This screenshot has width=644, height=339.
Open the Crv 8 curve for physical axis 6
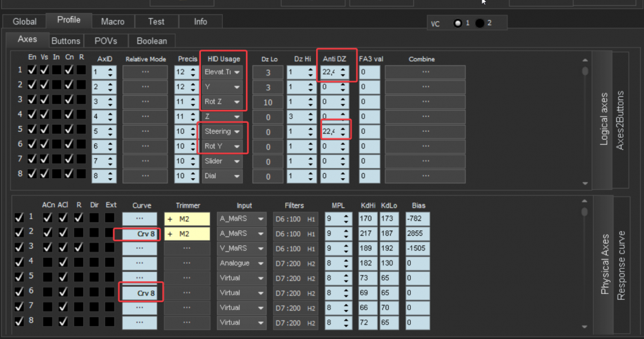pyautogui.click(x=140, y=293)
